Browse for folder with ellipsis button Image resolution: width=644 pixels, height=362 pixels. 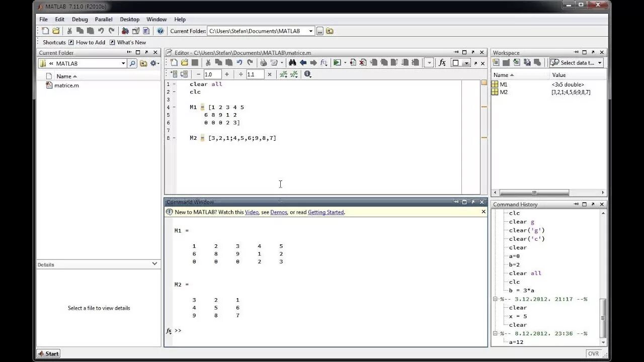[319, 31]
